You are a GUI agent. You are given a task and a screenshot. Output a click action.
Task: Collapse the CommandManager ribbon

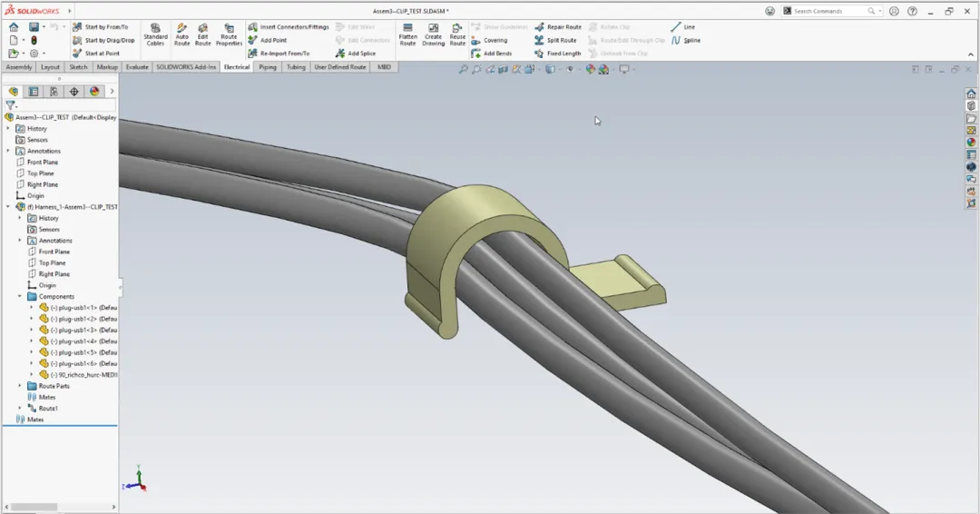[x=971, y=55]
